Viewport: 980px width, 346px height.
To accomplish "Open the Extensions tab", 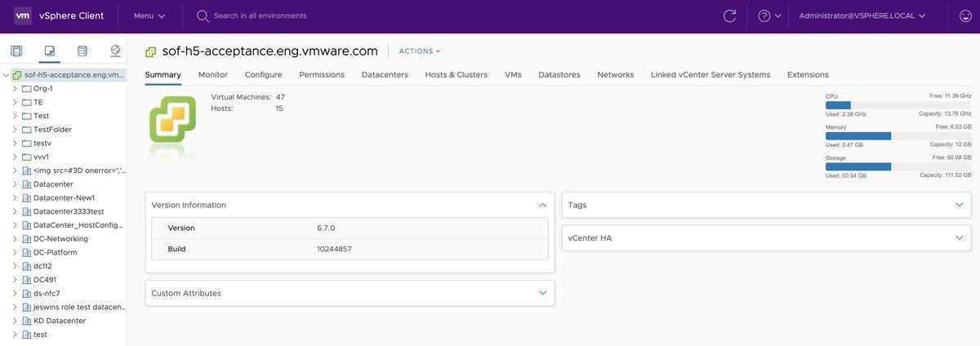I will pos(808,74).
